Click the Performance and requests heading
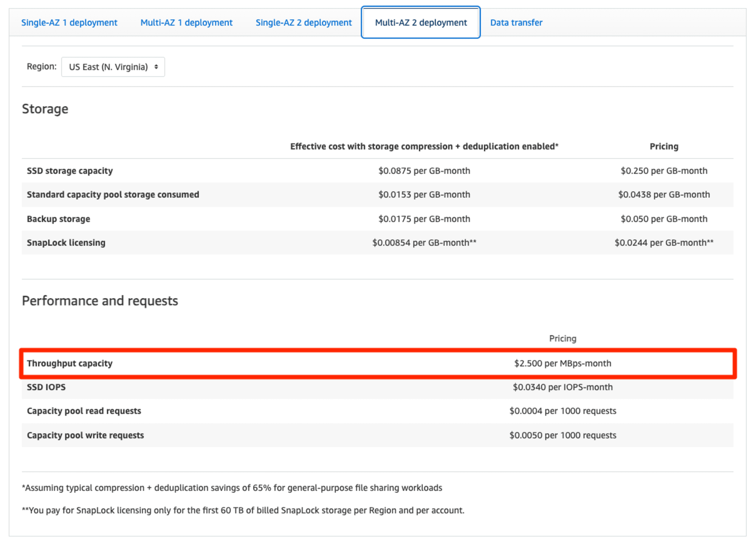The image size is (756, 544). [100, 301]
